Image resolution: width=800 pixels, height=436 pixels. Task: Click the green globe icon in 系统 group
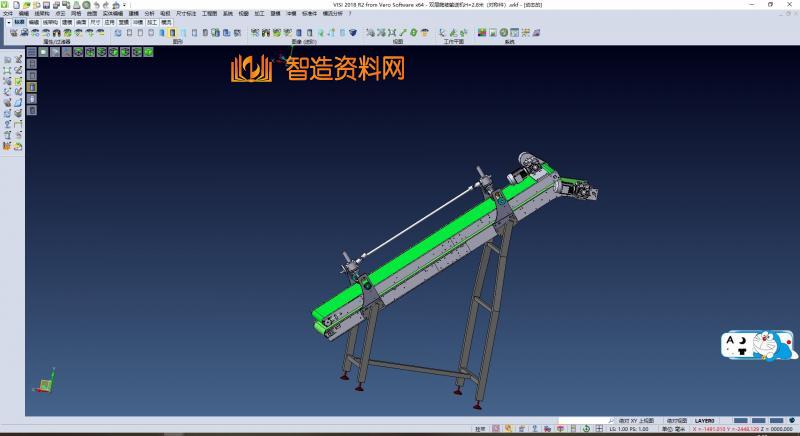point(503,33)
